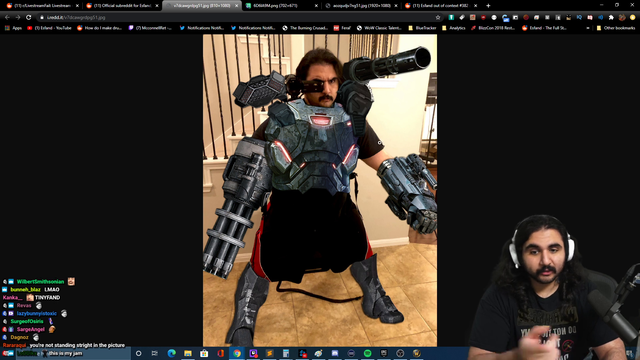640x360 pixels.
Task: Open Spotify from the taskbar
Action: (367, 353)
